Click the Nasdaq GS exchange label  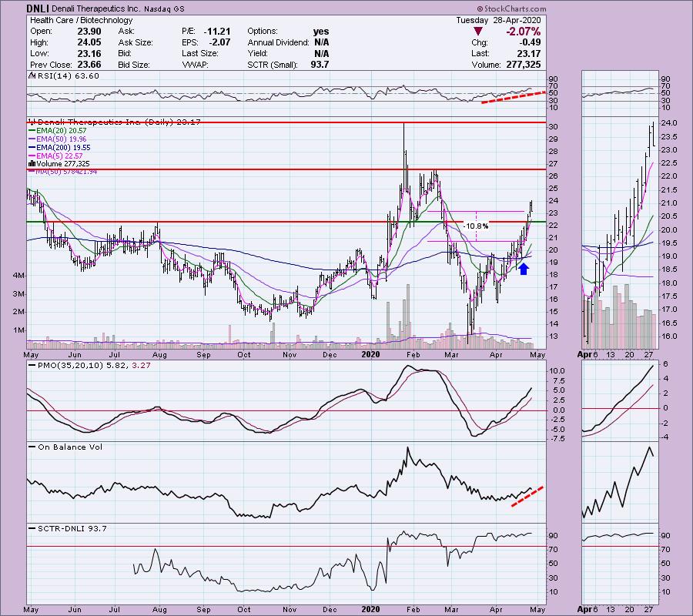(165, 8)
